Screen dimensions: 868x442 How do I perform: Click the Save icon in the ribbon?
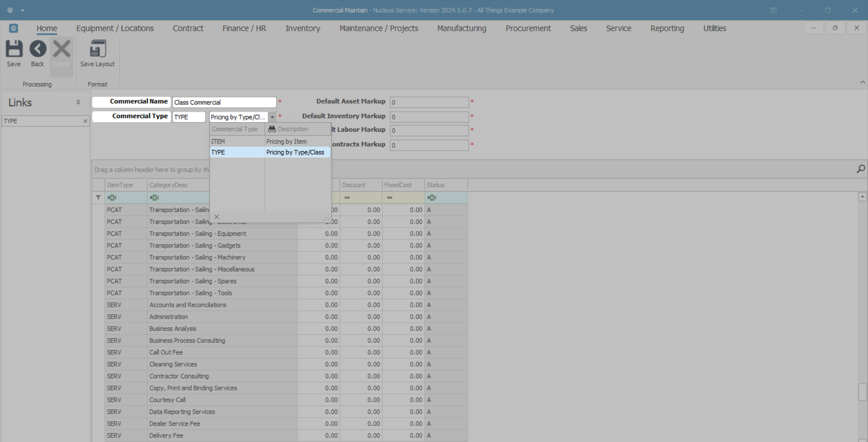coord(14,49)
